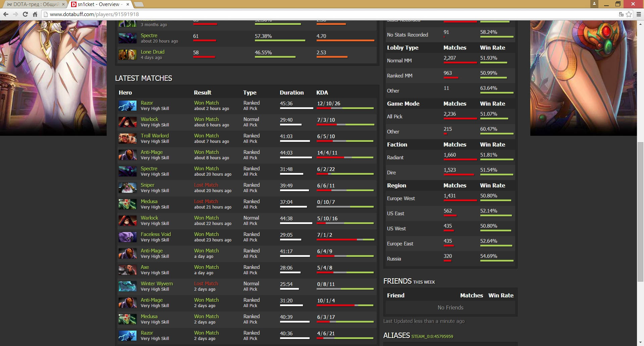Click Winter Wyvern hero thumbnail
The width and height of the screenshot is (644, 346).
(127, 286)
